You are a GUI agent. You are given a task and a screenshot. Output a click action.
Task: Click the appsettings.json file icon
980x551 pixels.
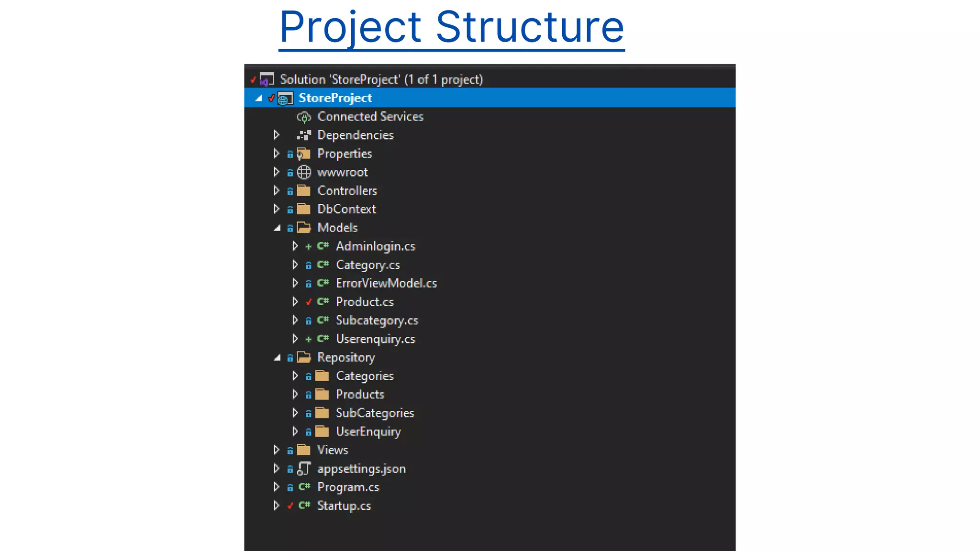(304, 469)
